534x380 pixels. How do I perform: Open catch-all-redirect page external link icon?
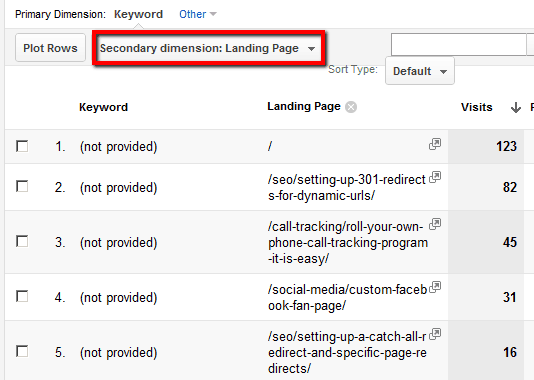435,334
